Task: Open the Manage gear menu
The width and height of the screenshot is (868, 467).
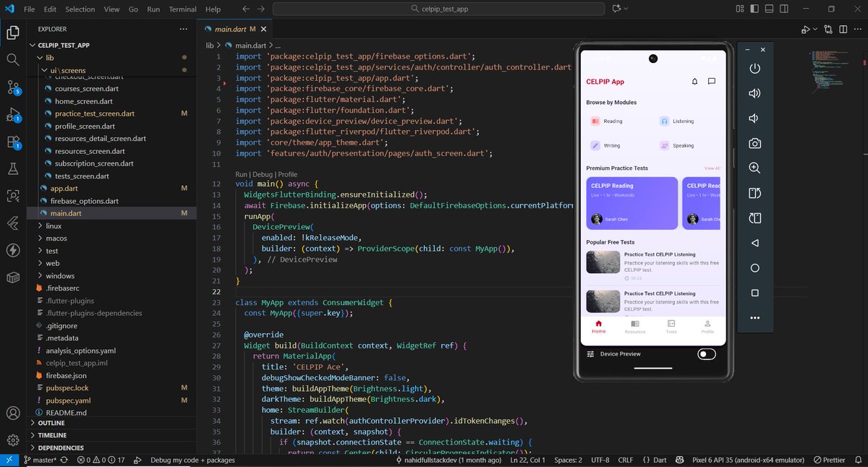Action: 13,440
